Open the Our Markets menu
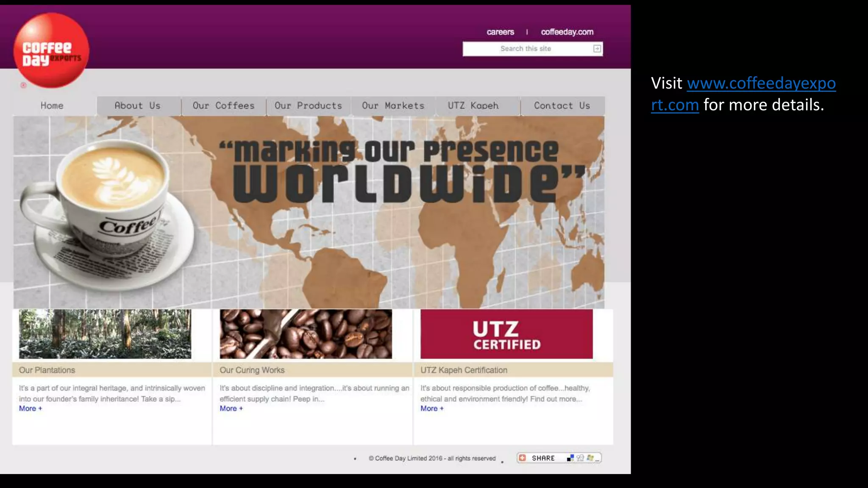The image size is (868, 488). coord(393,106)
